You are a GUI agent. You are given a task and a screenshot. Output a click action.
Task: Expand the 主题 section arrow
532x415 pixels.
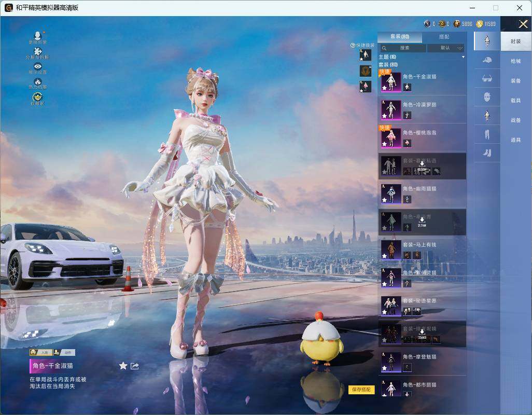(463, 57)
